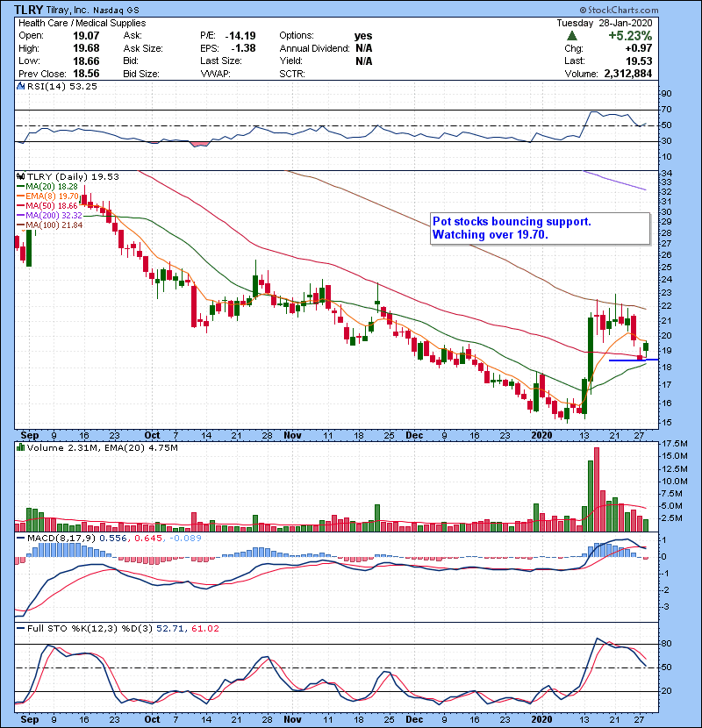Click the company name "Tilray, Inc."
Viewport: 702px width, 728px height.
(68, 11)
